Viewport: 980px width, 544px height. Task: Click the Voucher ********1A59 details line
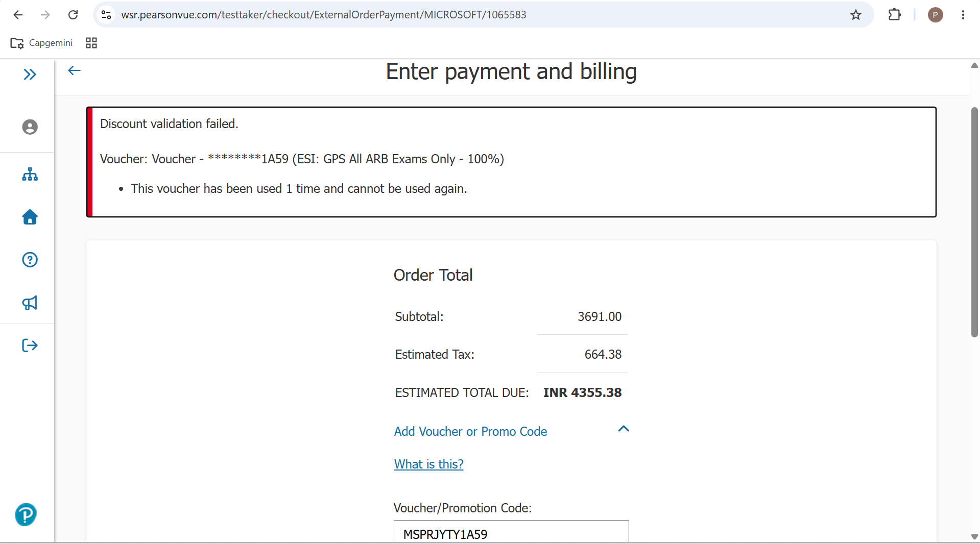[302, 159]
